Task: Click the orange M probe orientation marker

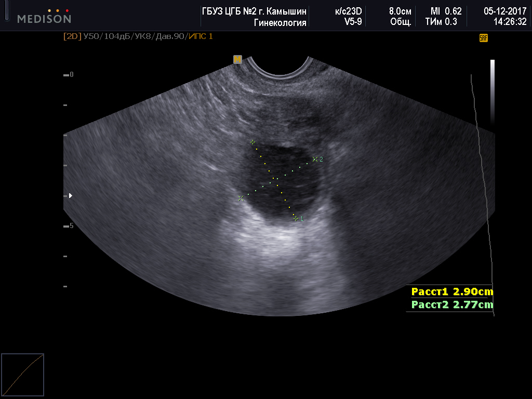Action: [237, 60]
